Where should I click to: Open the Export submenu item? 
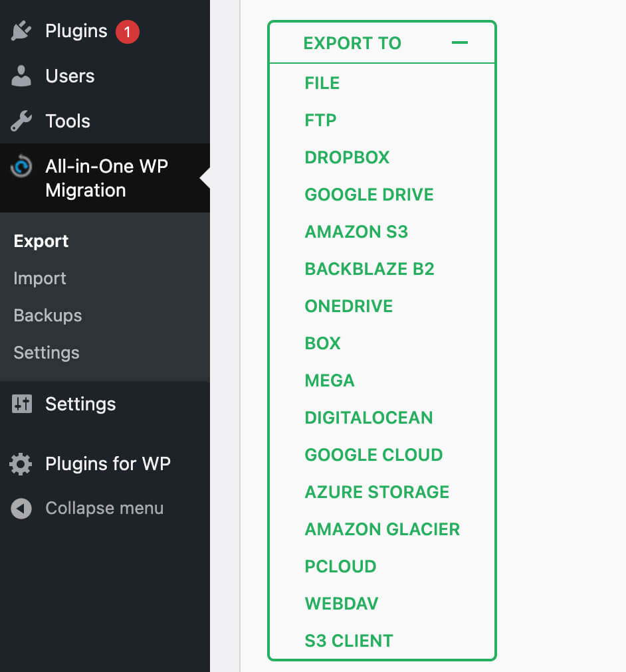click(x=41, y=241)
